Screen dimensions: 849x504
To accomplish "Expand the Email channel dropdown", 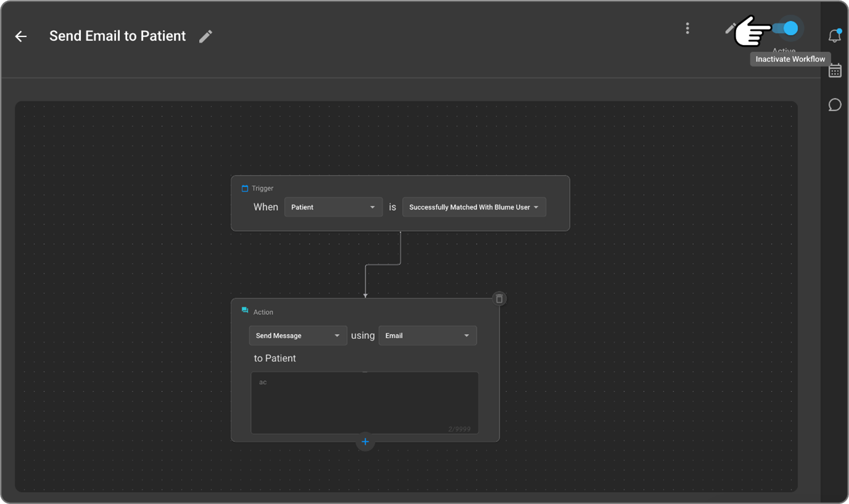I will (x=427, y=336).
